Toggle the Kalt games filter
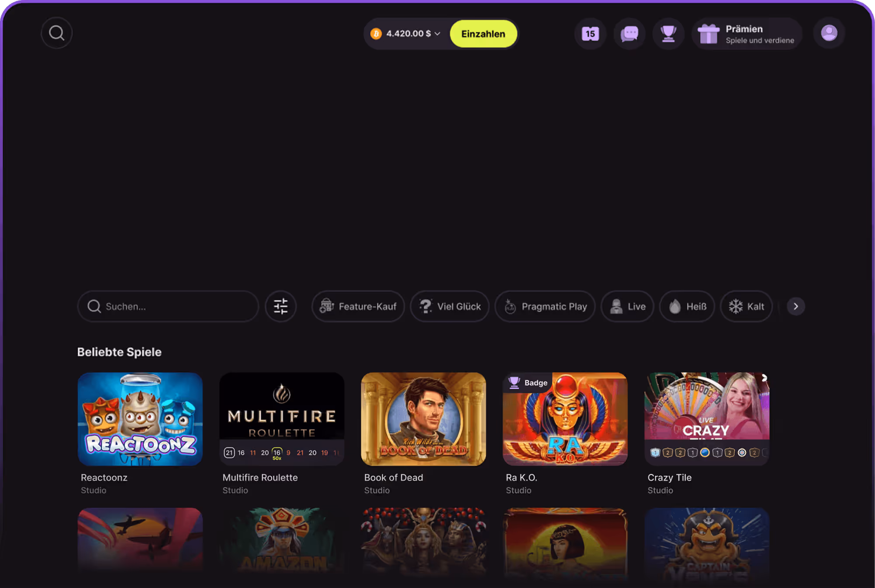The height and width of the screenshot is (588, 875). tap(746, 306)
